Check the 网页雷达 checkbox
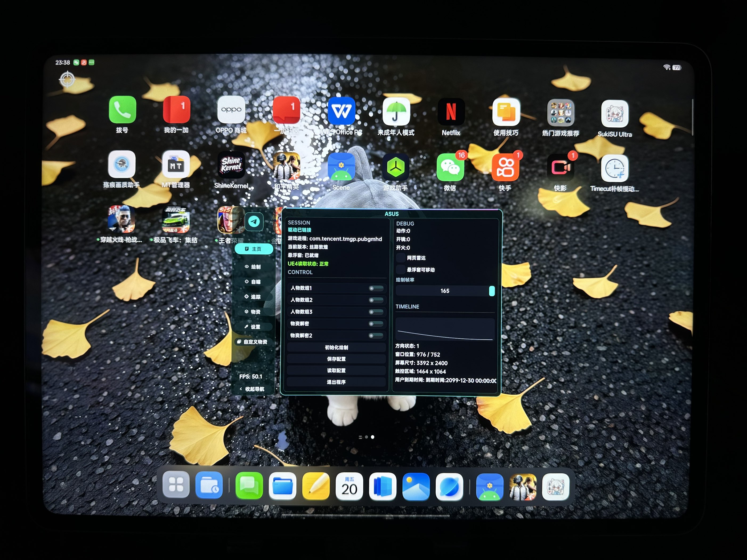Screen dimensions: 747x560 tap(401, 258)
